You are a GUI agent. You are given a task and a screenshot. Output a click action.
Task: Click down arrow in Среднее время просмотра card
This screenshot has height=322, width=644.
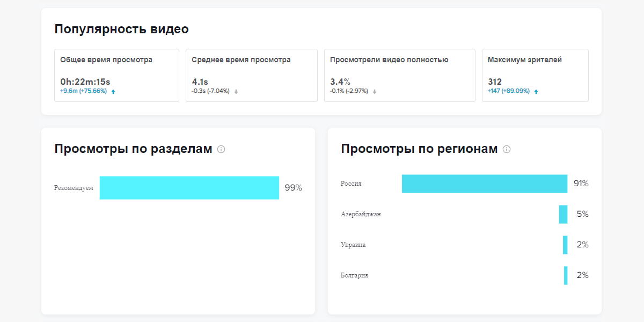pos(236,92)
